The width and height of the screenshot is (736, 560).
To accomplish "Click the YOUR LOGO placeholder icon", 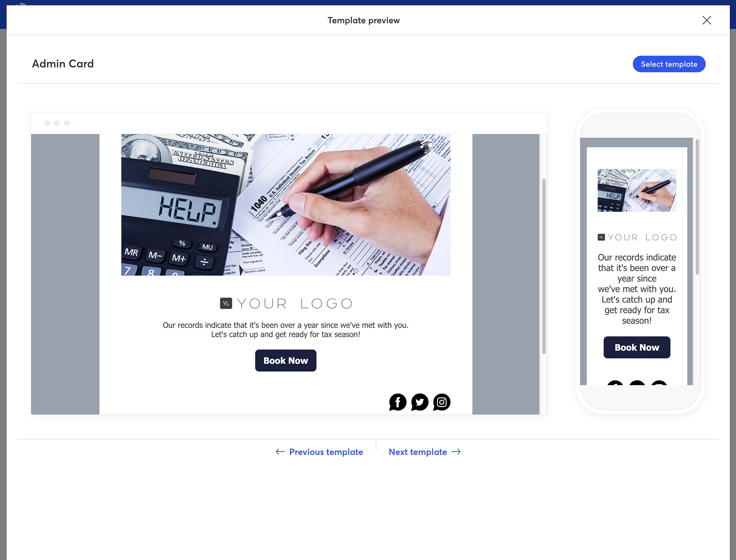I will [226, 304].
